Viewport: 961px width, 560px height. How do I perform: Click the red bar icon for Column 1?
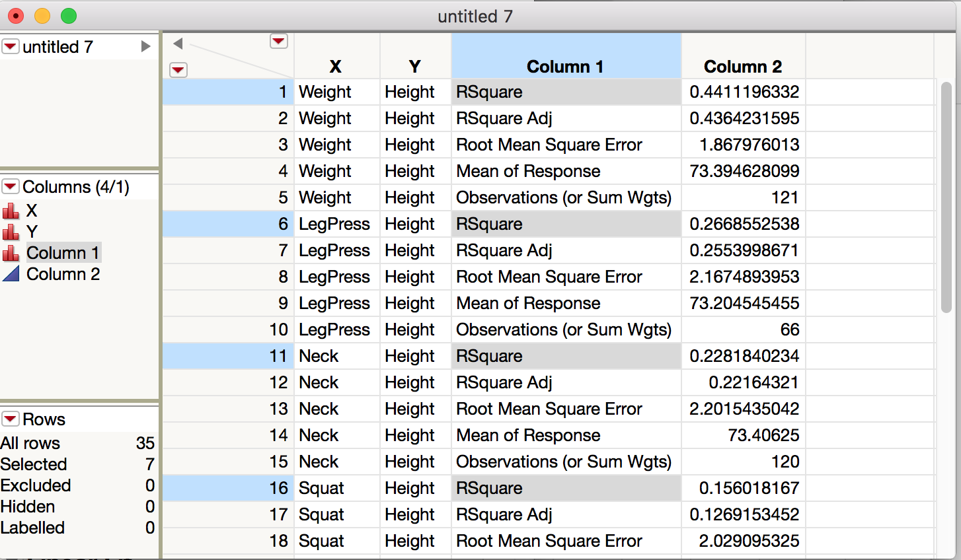(11, 254)
